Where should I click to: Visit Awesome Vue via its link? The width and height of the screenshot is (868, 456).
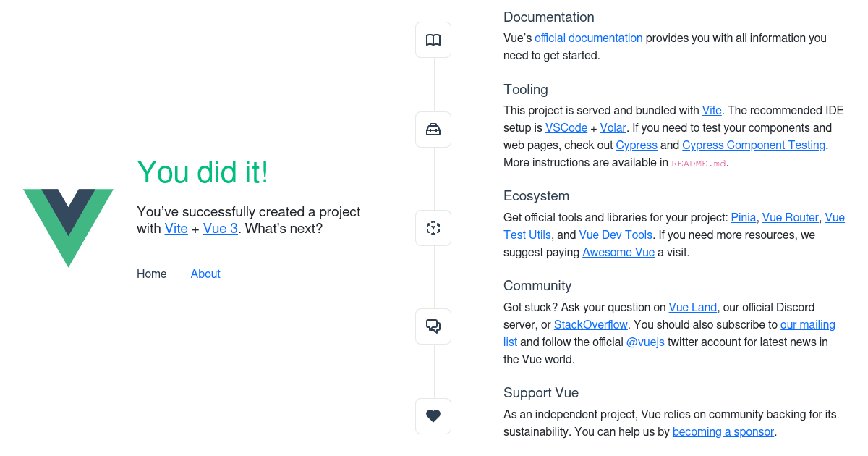click(618, 252)
